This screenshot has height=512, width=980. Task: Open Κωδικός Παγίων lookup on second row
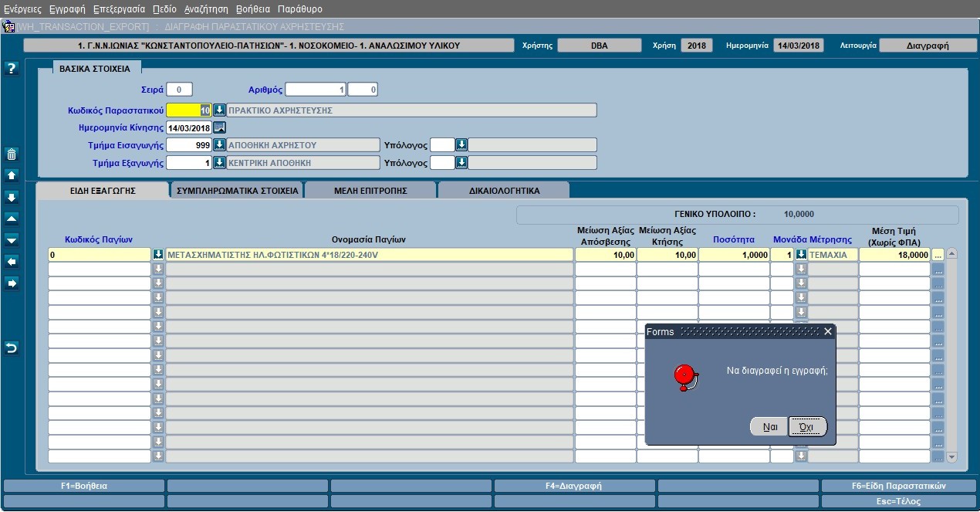click(x=158, y=269)
